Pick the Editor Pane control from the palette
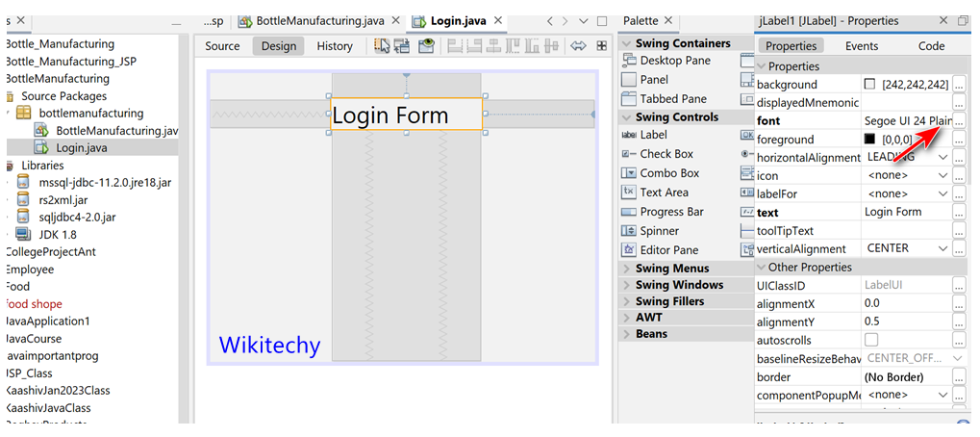Viewport: 980px width, 437px height. 660,250
